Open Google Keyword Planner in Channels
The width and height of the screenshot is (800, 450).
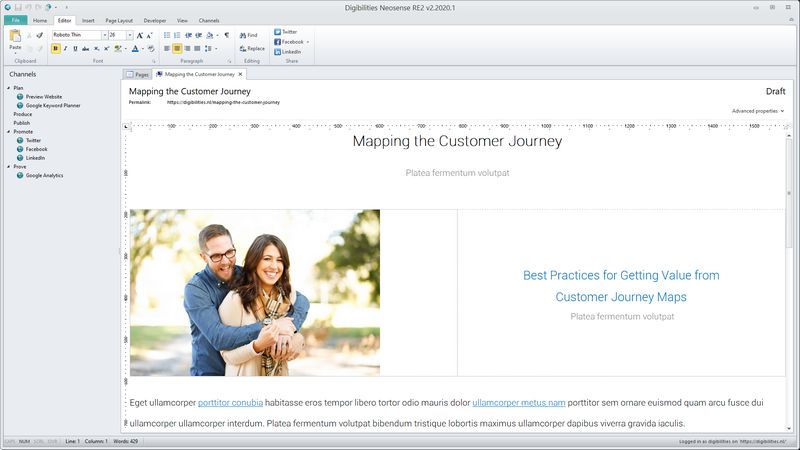click(x=53, y=105)
